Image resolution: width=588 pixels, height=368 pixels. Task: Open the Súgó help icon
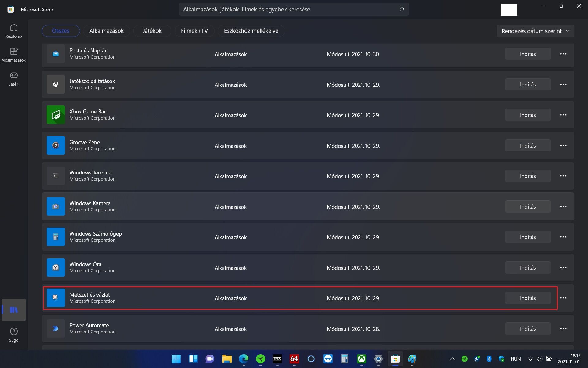point(14,335)
